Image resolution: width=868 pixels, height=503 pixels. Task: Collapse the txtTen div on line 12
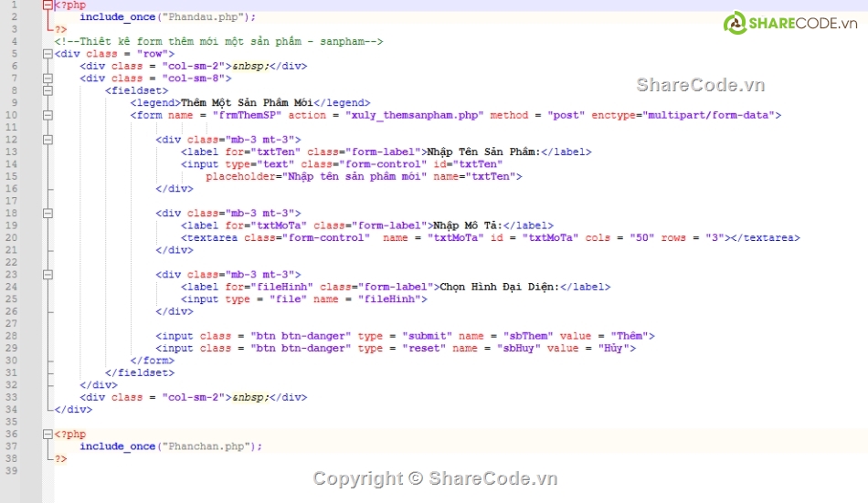click(48, 140)
